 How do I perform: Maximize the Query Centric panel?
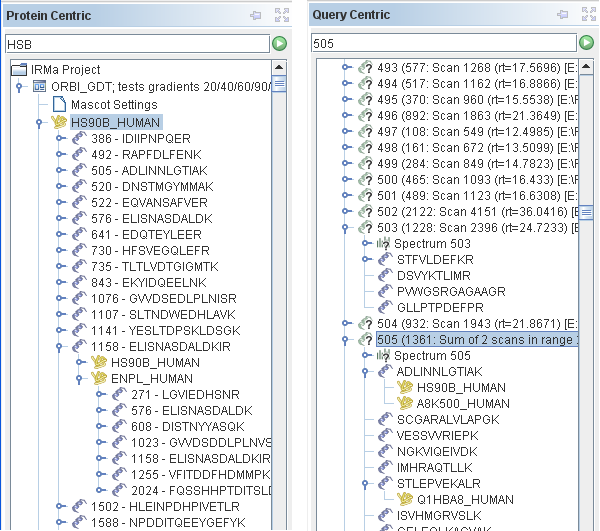point(585,15)
